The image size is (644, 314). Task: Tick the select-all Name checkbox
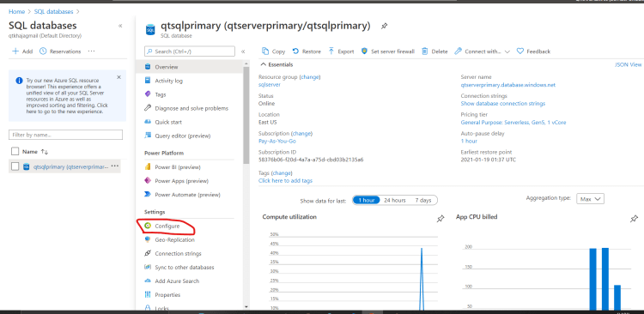(x=15, y=152)
